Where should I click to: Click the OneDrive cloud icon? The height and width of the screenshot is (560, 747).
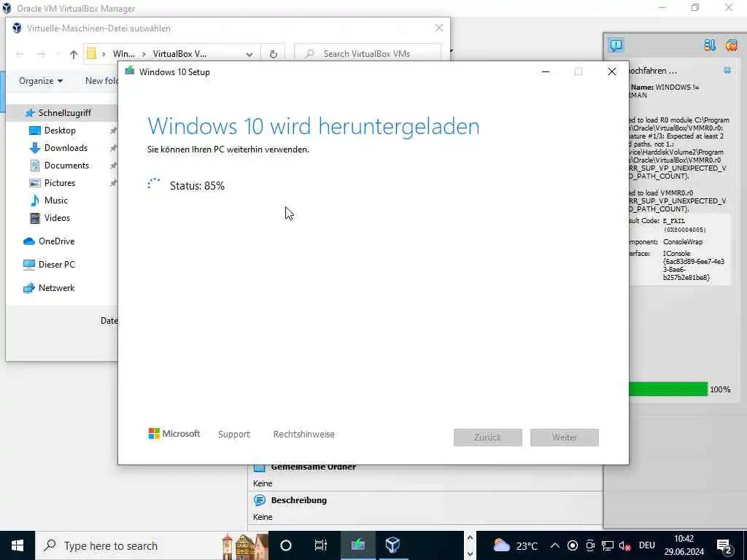click(x=29, y=241)
